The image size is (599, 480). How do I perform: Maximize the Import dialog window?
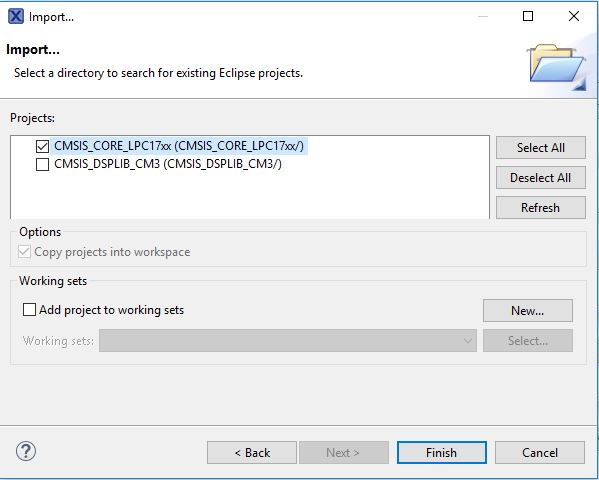[x=528, y=16]
